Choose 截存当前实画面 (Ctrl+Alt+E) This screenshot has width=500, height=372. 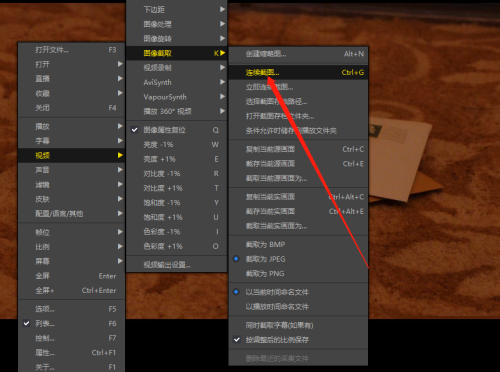(299, 211)
